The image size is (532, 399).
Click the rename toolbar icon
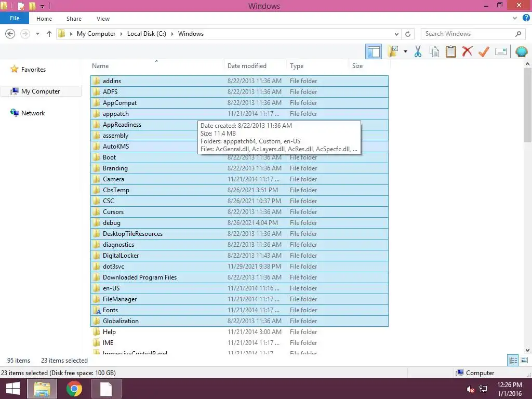(x=501, y=51)
